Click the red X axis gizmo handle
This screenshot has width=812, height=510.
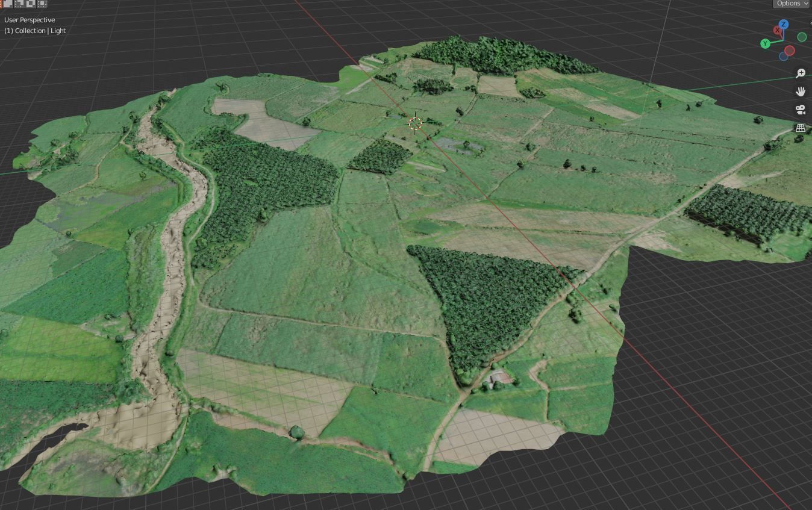(778, 30)
